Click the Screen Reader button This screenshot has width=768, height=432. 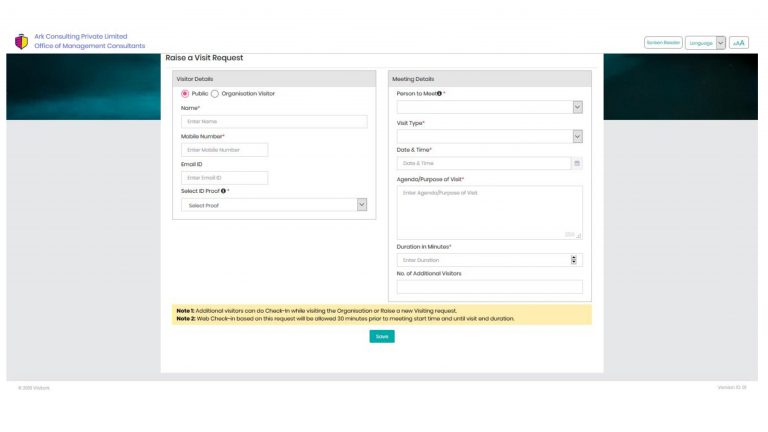click(x=663, y=43)
